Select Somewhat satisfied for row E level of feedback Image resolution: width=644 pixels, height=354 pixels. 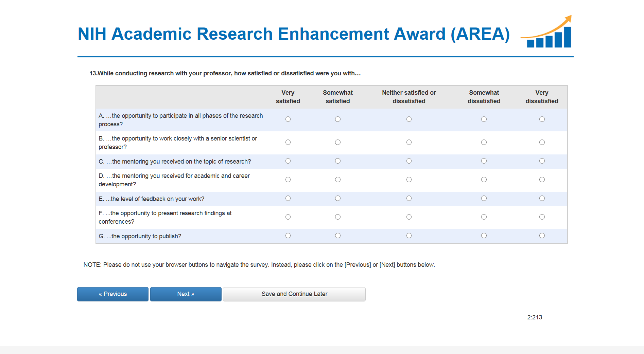coord(337,198)
